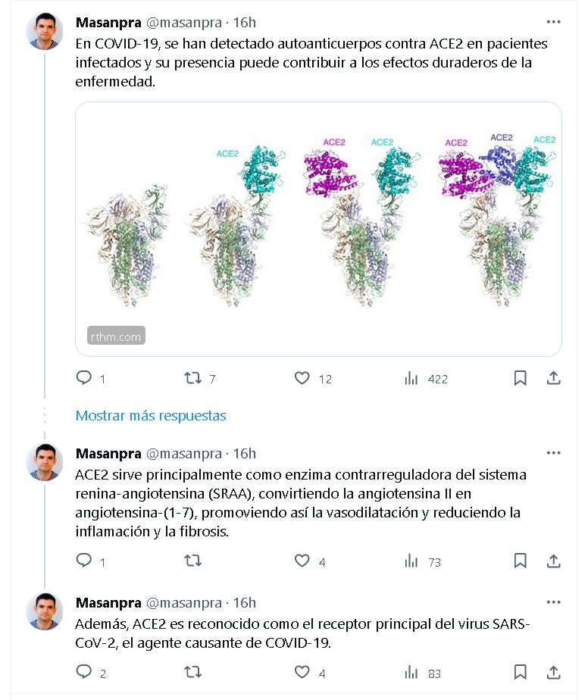Reply to the SRAA enzyme tweet
Viewport: 588px width, 700px height.
(x=85, y=561)
